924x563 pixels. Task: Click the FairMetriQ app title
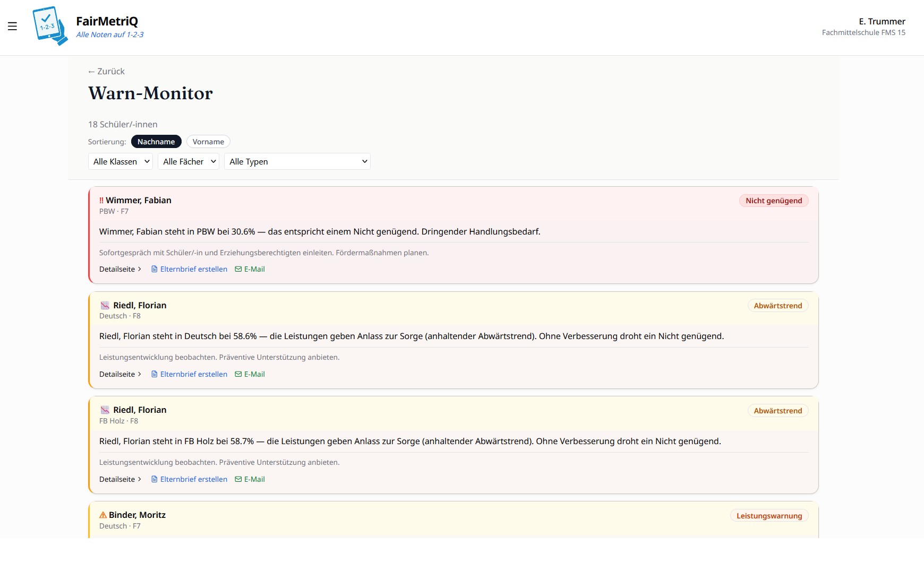tap(107, 21)
